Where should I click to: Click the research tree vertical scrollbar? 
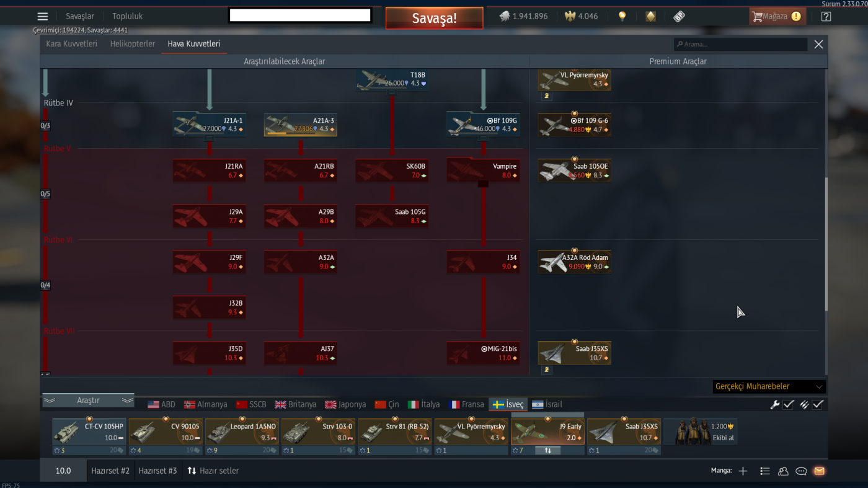point(825,245)
